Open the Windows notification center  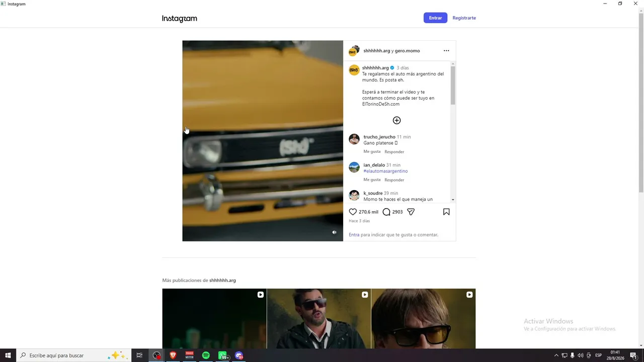click(633, 355)
